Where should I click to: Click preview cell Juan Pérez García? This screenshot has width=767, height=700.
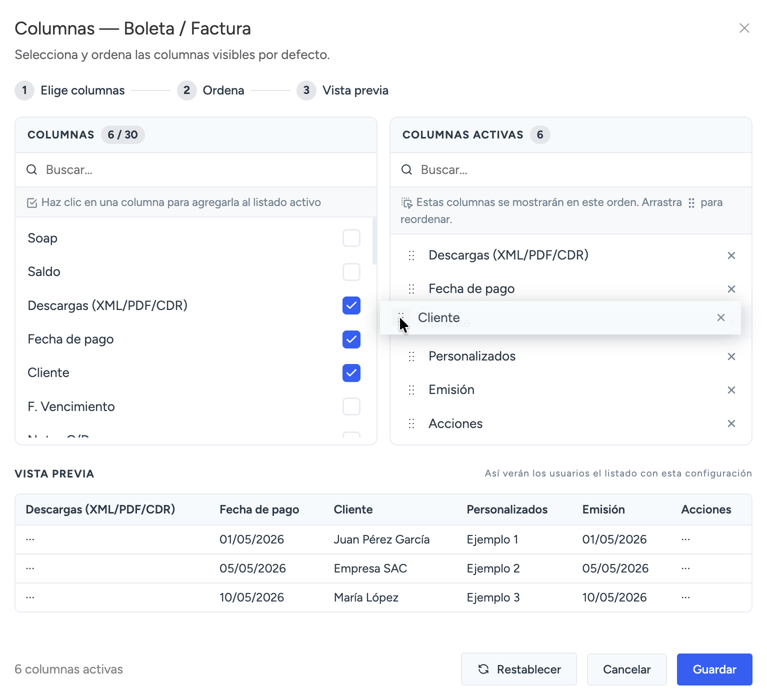pos(381,539)
